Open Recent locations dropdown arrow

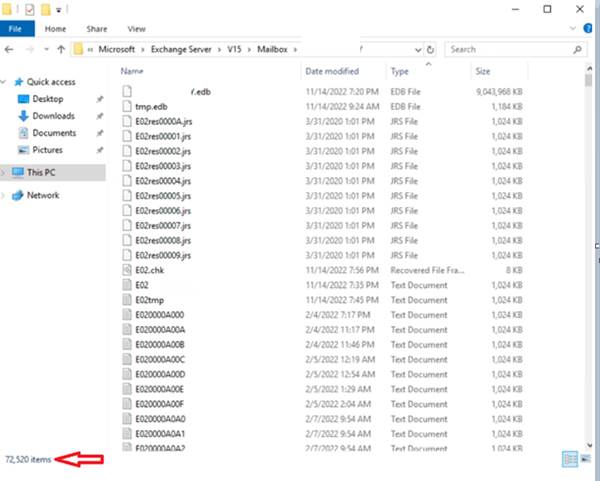(x=45, y=48)
